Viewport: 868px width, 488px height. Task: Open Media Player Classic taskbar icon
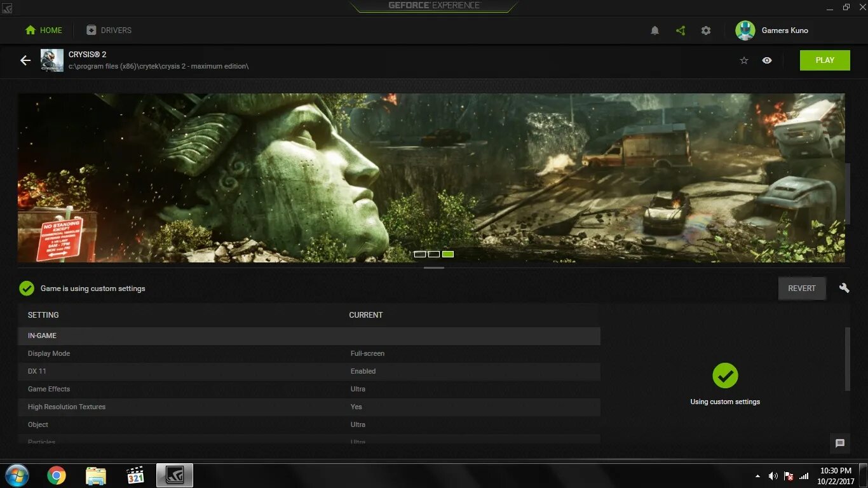click(x=135, y=475)
